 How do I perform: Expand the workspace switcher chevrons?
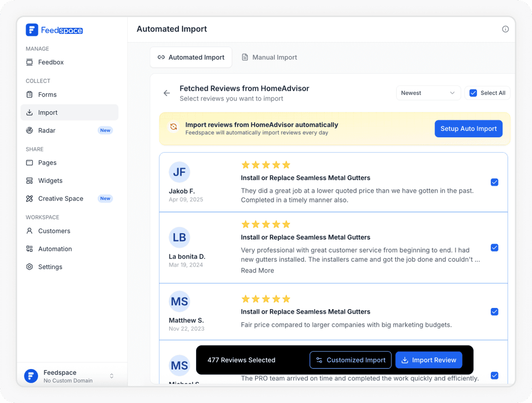(112, 376)
